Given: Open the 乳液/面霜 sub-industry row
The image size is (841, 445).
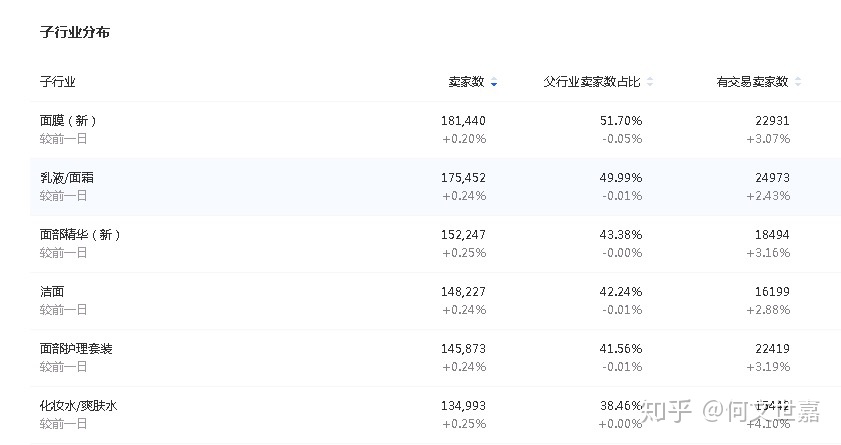Looking at the screenshot, I should [x=67, y=178].
